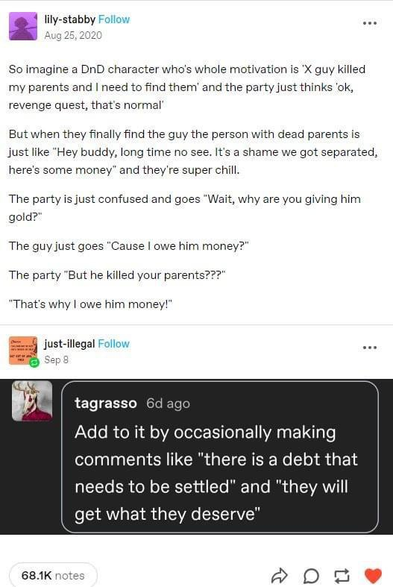Open the tagrasso username in the comment
This screenshot has height=587, width=393.
point(106,403)
